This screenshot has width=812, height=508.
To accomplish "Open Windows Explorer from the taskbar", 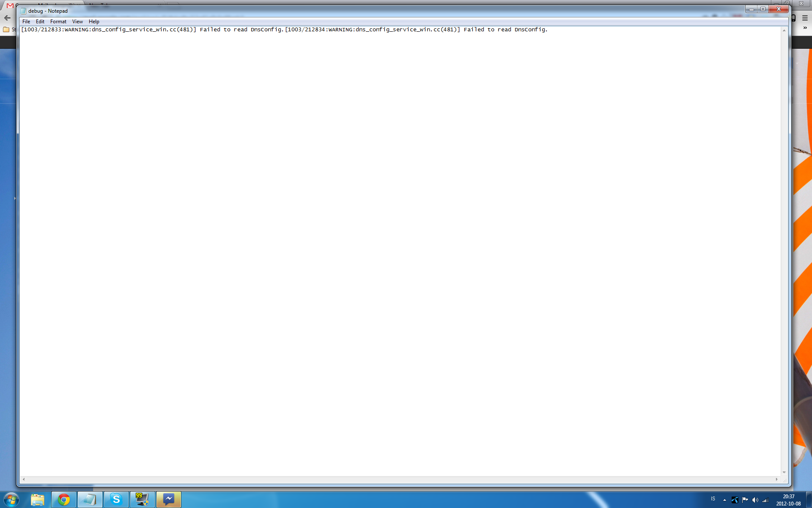I will [37, 500].
